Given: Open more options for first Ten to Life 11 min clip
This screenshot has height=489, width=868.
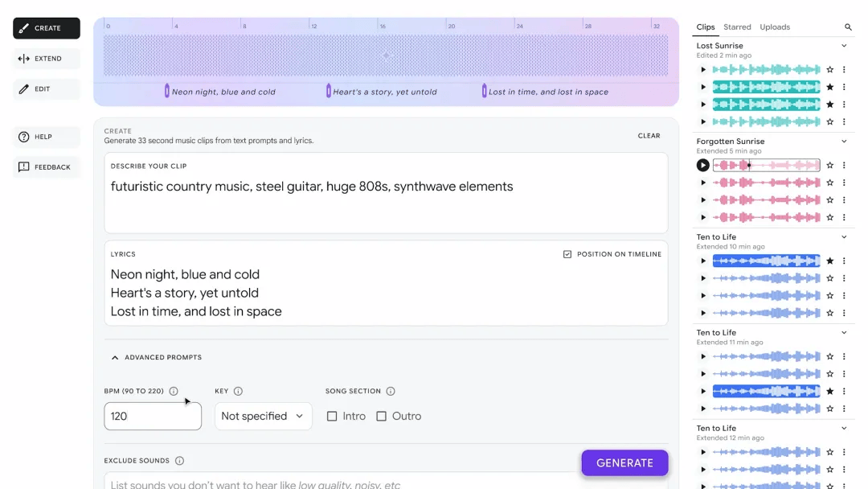Looking at the screenshot, I should point(844,356).
